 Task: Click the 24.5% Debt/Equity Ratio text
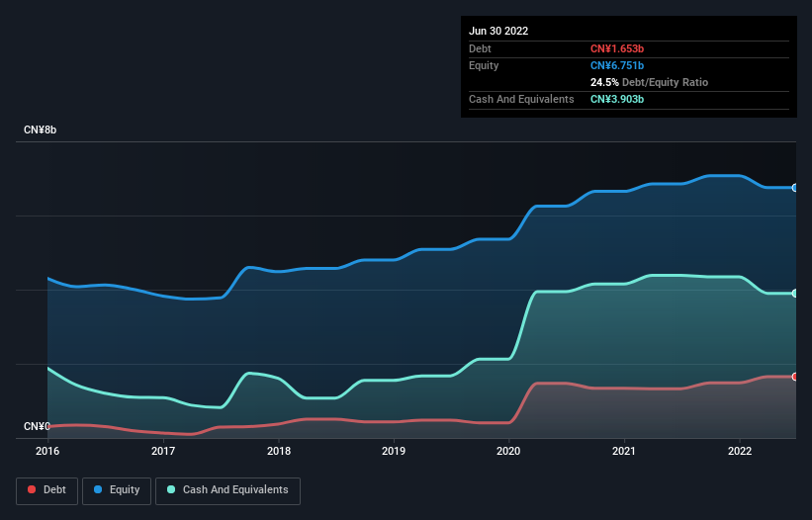(649, 82)
